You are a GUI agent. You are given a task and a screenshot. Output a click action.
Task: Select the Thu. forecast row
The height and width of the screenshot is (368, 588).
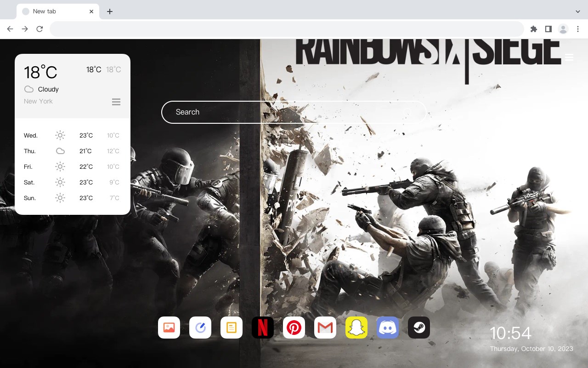click(73, 151)
